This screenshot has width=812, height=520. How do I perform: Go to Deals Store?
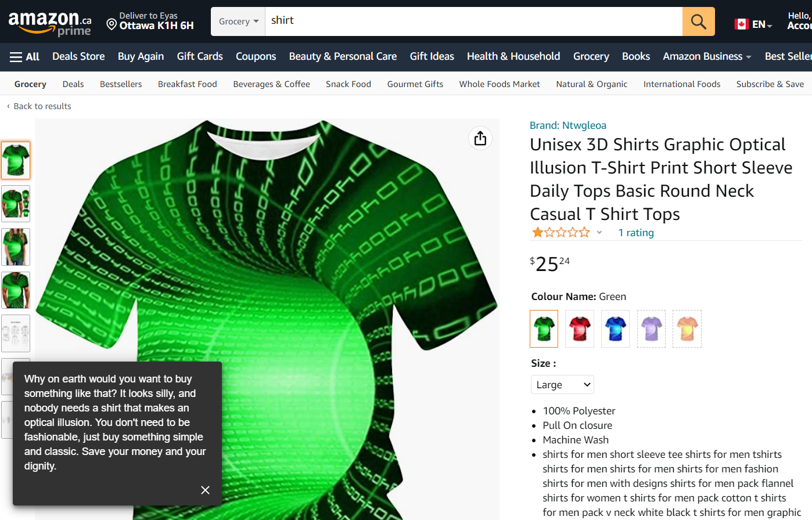click(x=78, y=56)
